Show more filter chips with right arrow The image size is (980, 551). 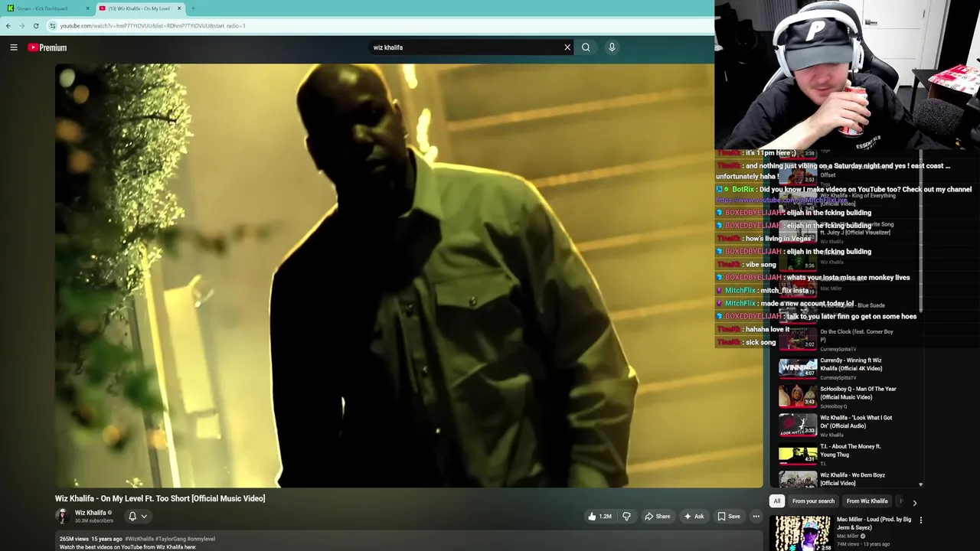(x=914, y=503)
